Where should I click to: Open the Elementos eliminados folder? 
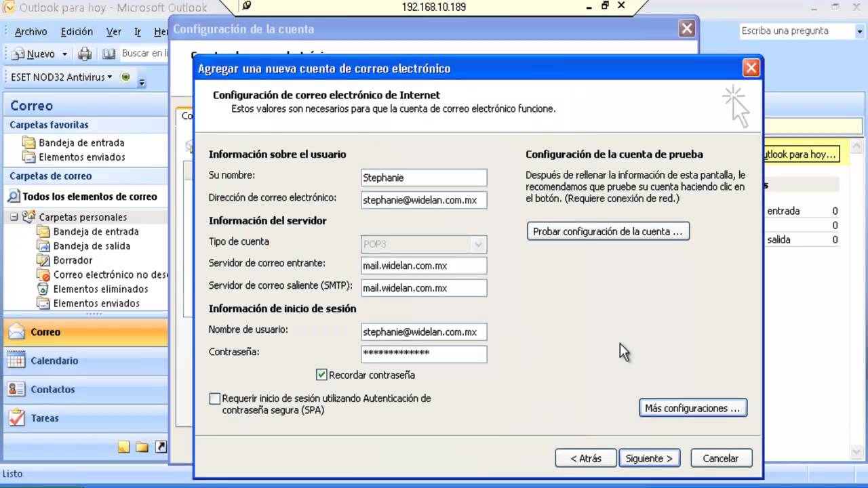click(100, 289)
